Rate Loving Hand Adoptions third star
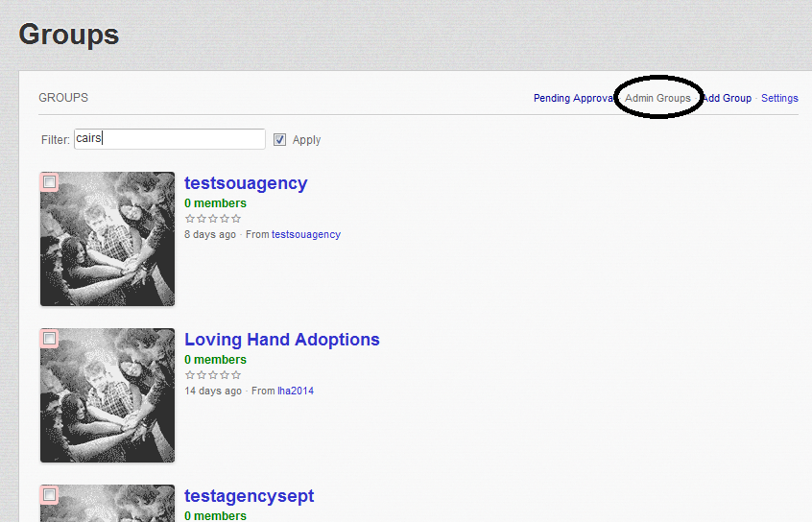Screen dimensions: 812x522 click(x=213, y=374)
